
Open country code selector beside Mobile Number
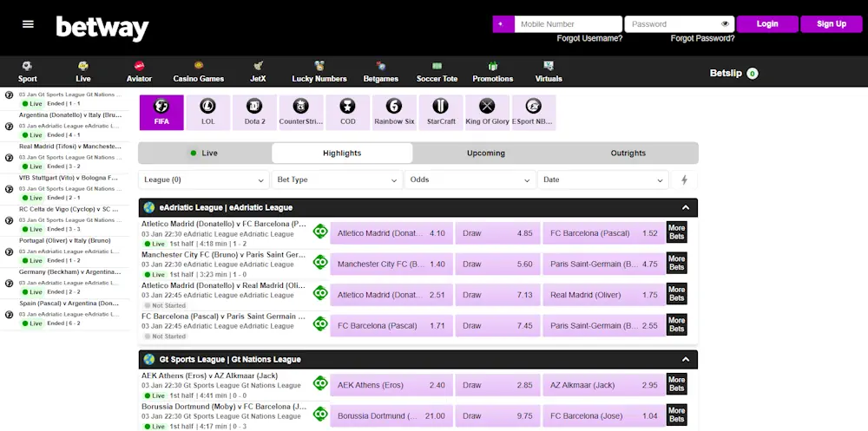pos(503,23)
